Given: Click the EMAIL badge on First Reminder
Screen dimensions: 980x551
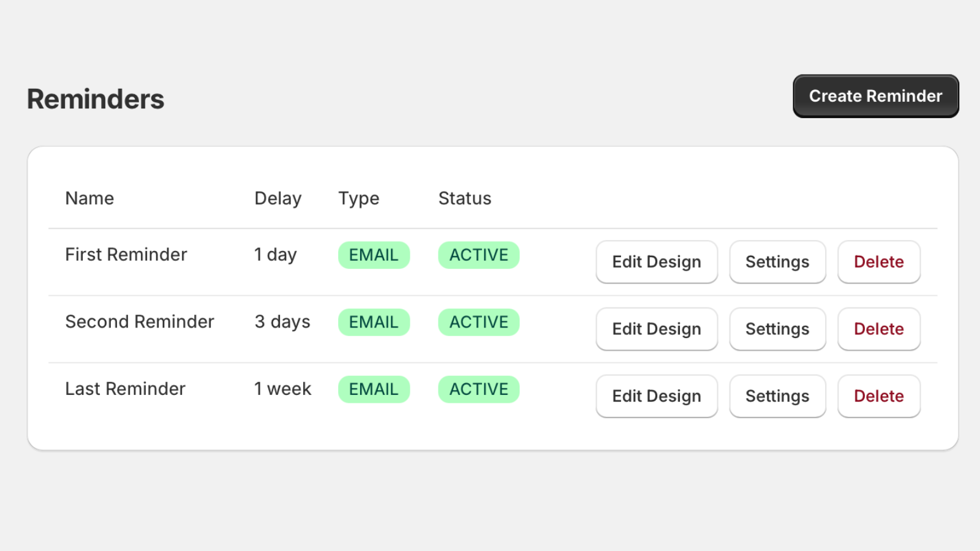Looking at the screenshot, I should click(x=374, y=255).
